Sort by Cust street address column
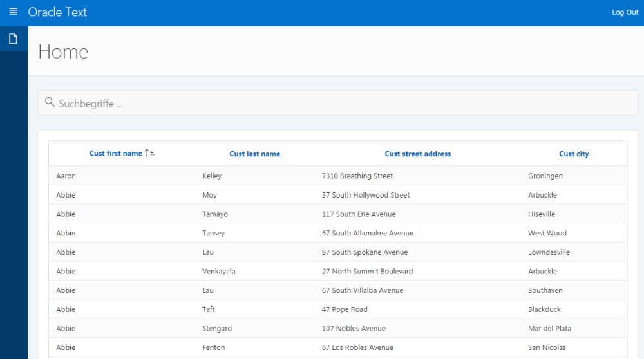Viewport: 644px width, 359px height. [x=418, y=154]
